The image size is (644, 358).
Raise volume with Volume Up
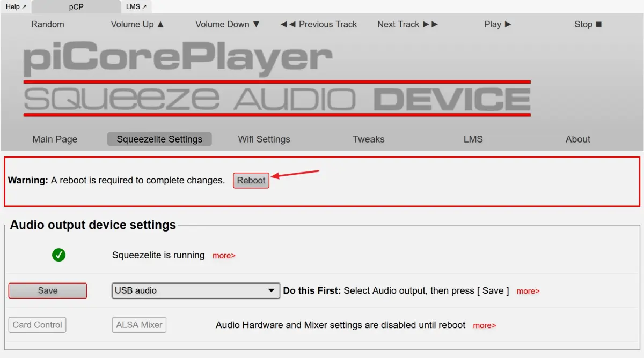coord(137,24)
